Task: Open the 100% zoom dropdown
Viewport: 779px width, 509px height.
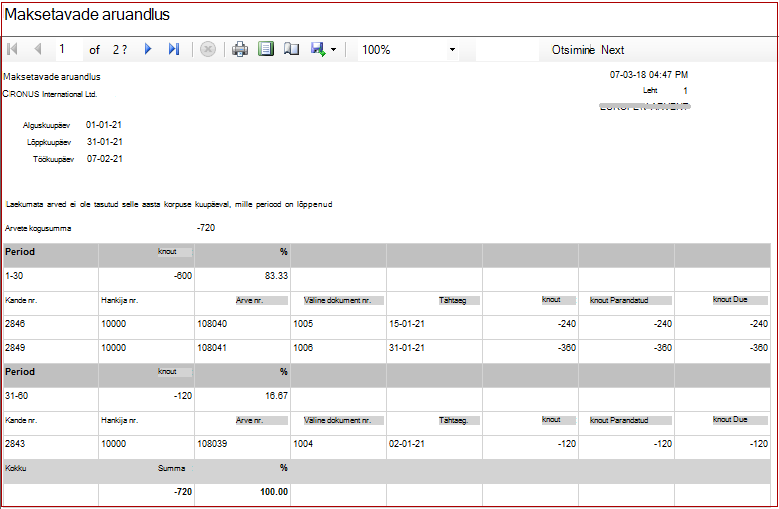Action: click(408, 50)
